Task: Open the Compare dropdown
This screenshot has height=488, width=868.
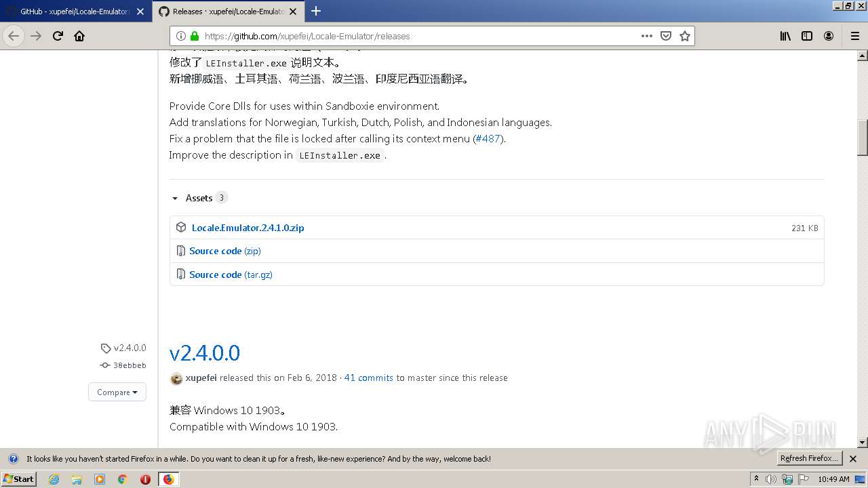Action: tap(117, 392)
